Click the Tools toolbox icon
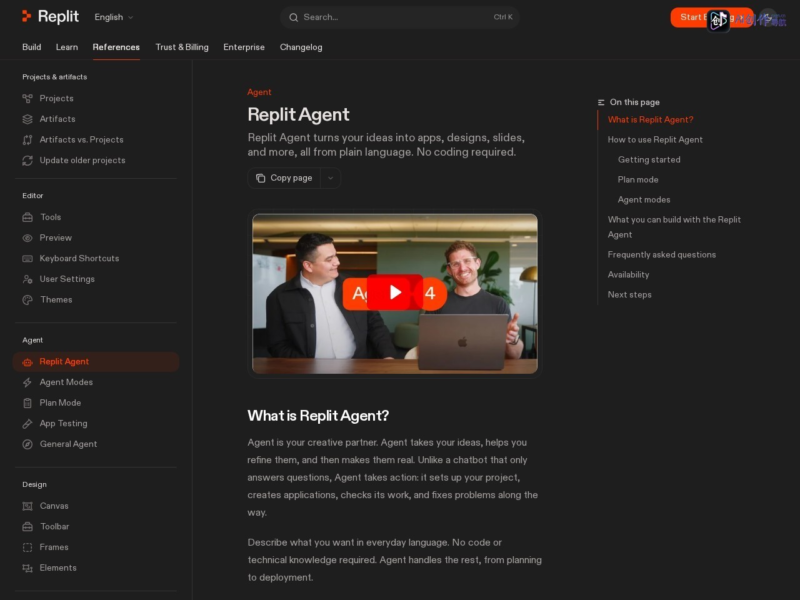 tap(28, 217)
